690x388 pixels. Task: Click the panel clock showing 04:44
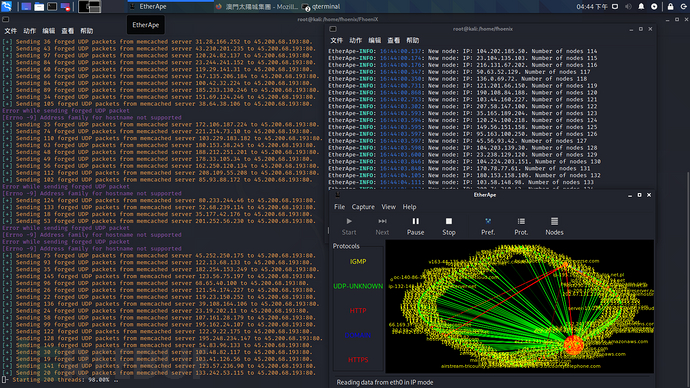(x=592, y=7)
